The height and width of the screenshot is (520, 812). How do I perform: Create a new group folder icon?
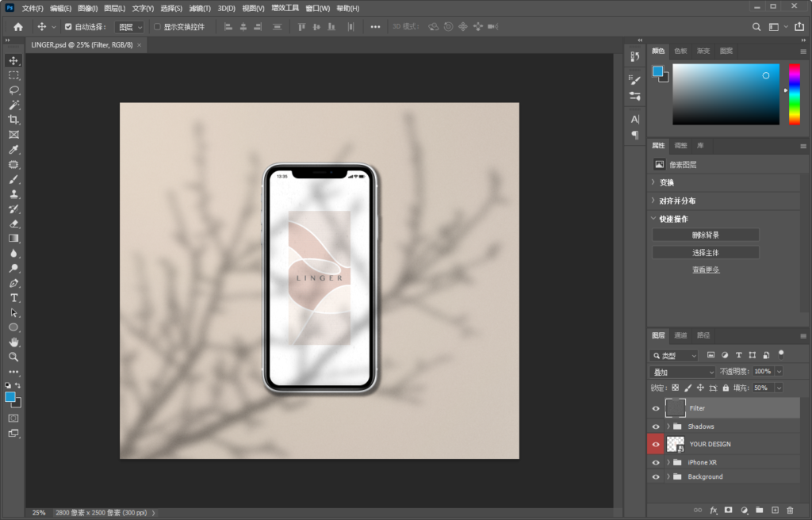(x=759, y=510)
